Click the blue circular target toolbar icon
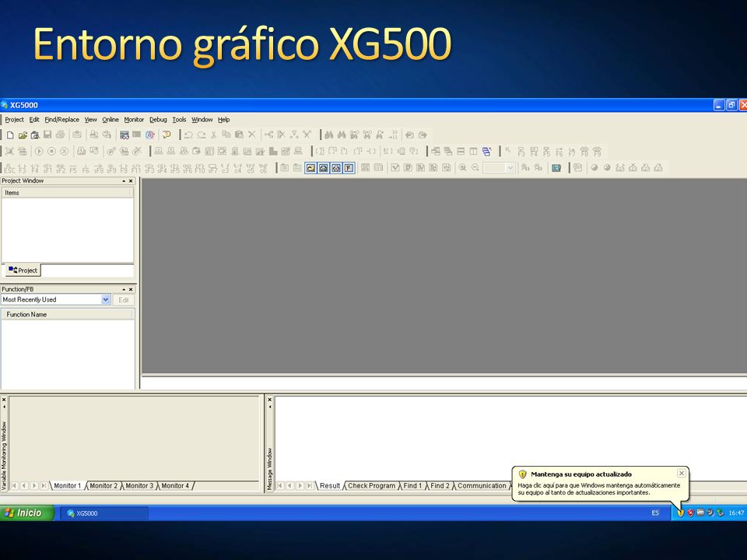This screenshot has width=747, height=560. [x=150, y=135]
